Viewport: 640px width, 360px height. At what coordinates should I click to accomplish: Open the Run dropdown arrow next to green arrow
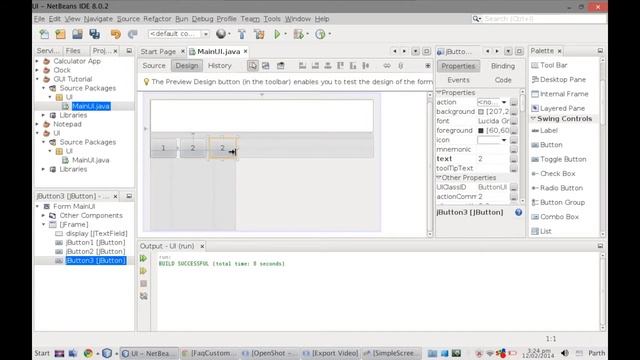pos(286,34)
